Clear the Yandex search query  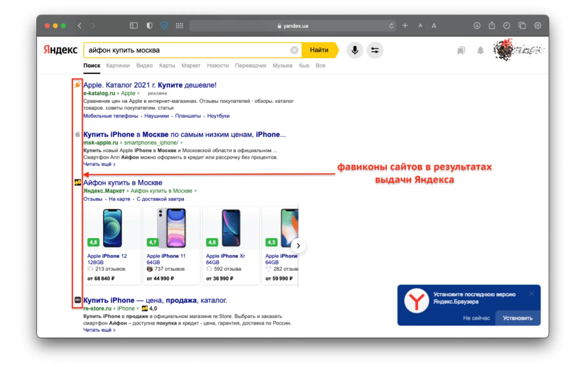(294, 50)
